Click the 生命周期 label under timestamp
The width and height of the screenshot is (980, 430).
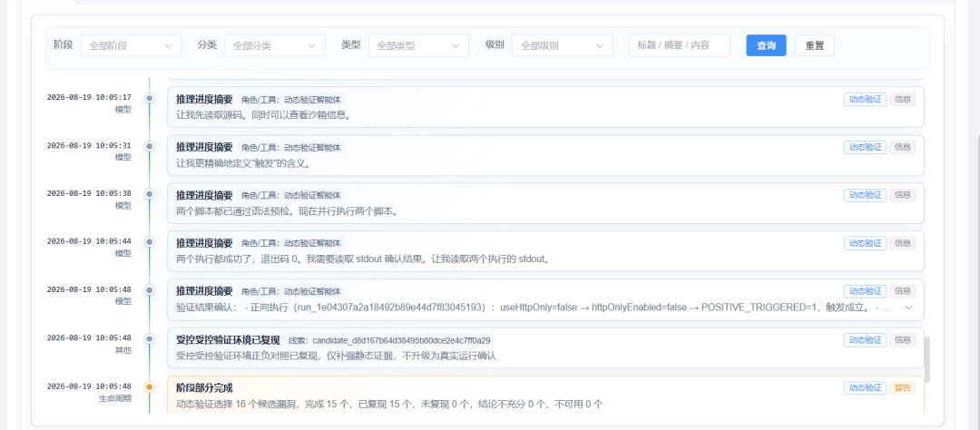(x=115, y=398)
